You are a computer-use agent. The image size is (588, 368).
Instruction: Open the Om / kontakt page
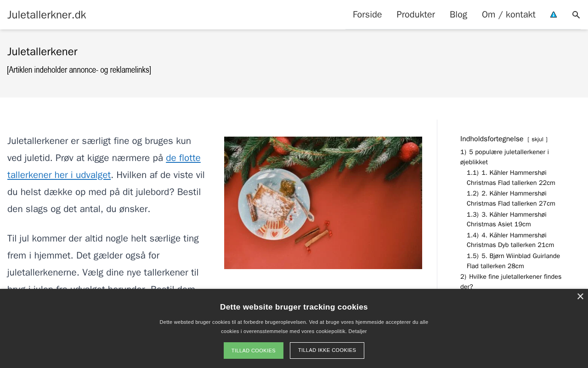(509, 15)
